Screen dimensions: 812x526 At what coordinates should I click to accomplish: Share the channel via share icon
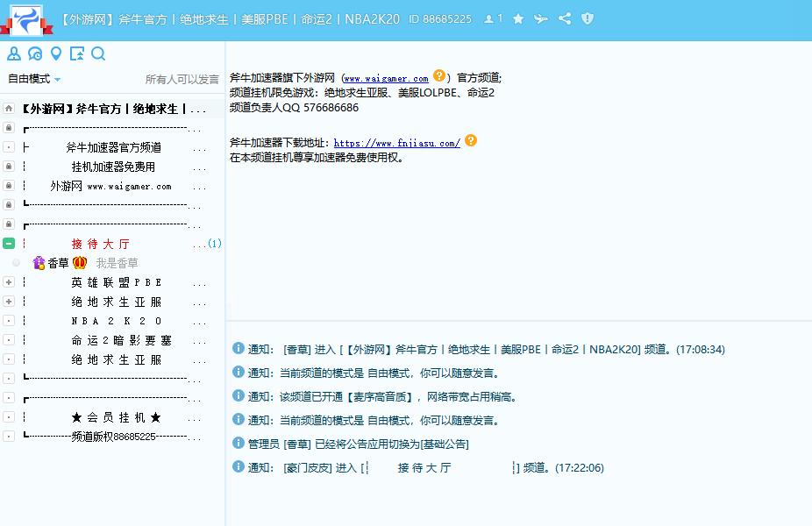pos(564,18)
